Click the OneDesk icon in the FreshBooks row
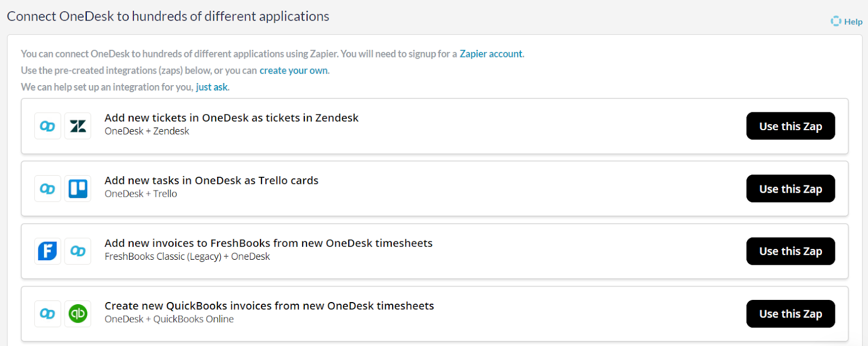Image resolution: width=868 pixels, height=346 pixels. (78, 251)
